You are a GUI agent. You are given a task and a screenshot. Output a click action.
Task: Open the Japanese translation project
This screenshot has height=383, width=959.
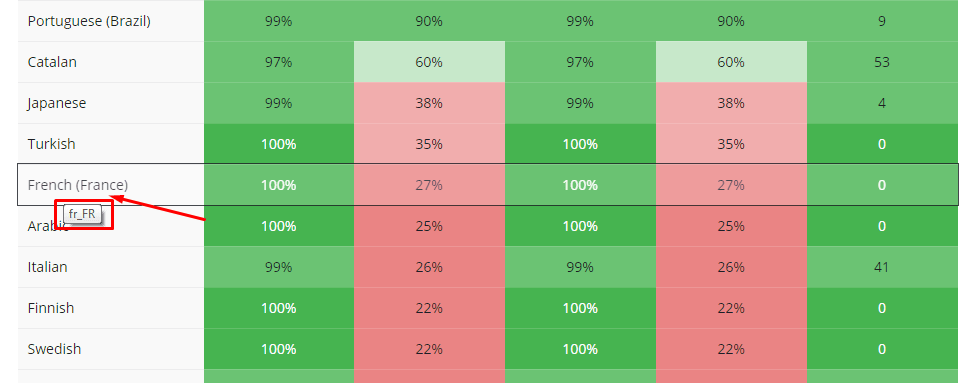click(57, 103)
